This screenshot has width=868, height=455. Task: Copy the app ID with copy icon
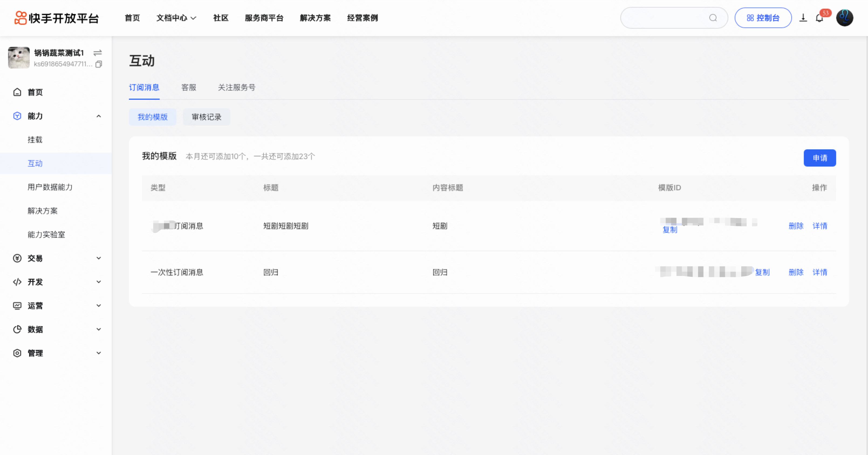point(99,64)
